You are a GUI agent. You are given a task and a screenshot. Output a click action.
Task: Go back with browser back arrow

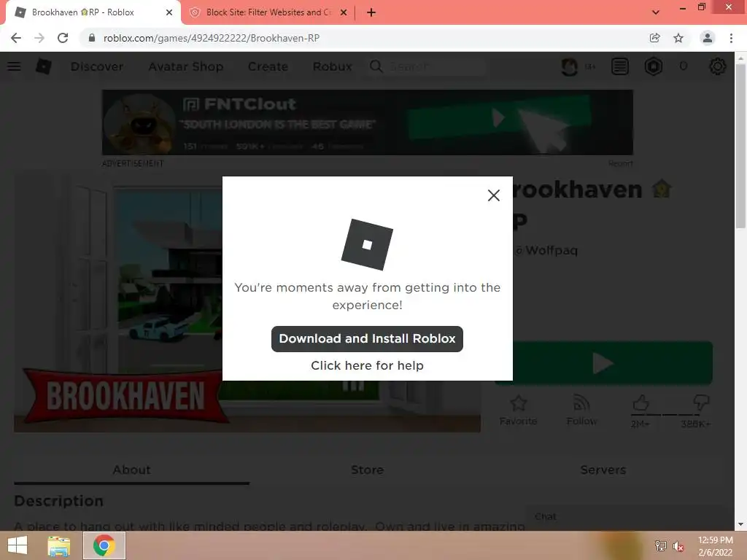point(16,38)
